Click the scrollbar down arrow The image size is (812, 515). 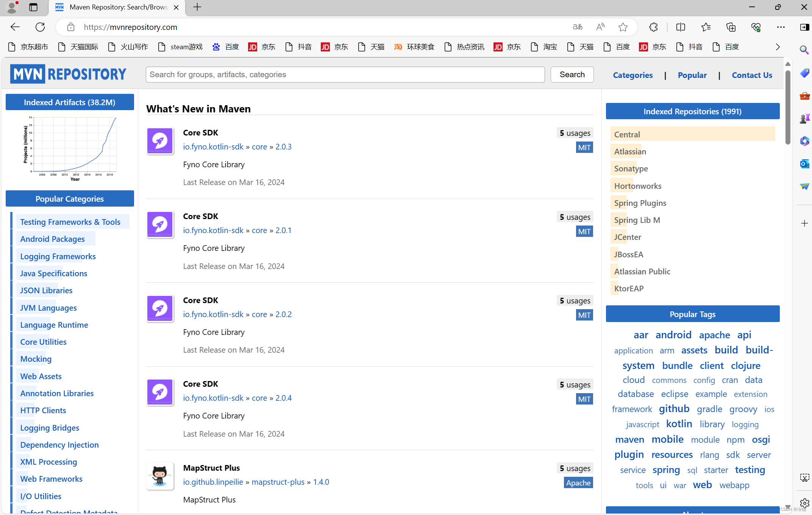[x=788, y=507]
